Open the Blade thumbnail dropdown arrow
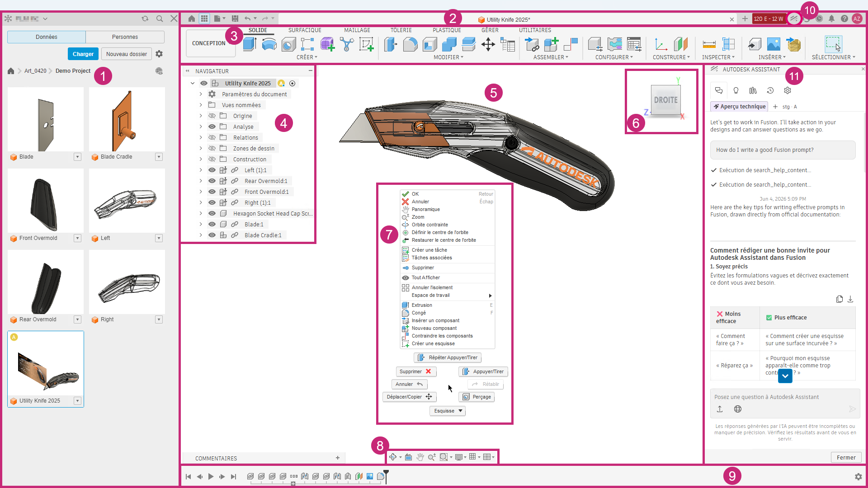868x488 pixels. pyautogui.click(x=77, y=157)
